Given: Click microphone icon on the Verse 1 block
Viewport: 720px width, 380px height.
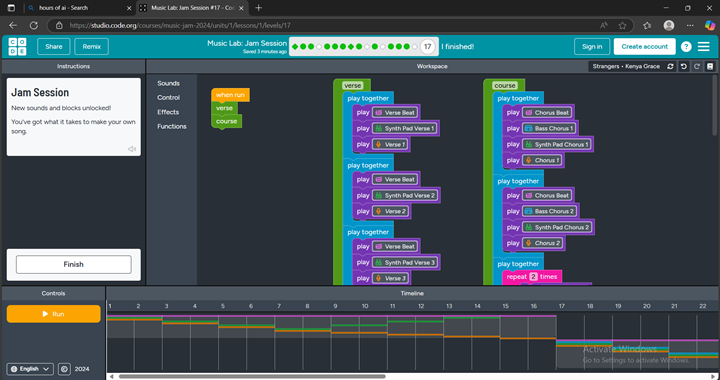Looking at the screenshot, I should click(x=379, y=145).
